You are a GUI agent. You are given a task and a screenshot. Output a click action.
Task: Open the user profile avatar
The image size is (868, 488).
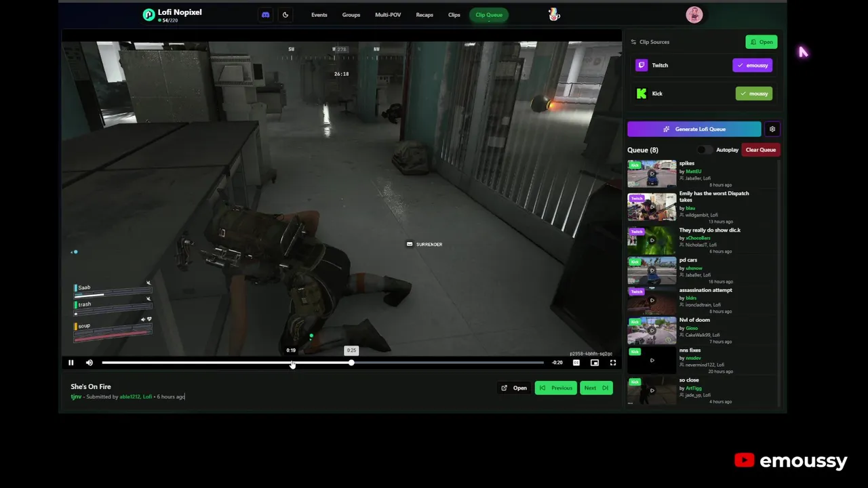694,14
